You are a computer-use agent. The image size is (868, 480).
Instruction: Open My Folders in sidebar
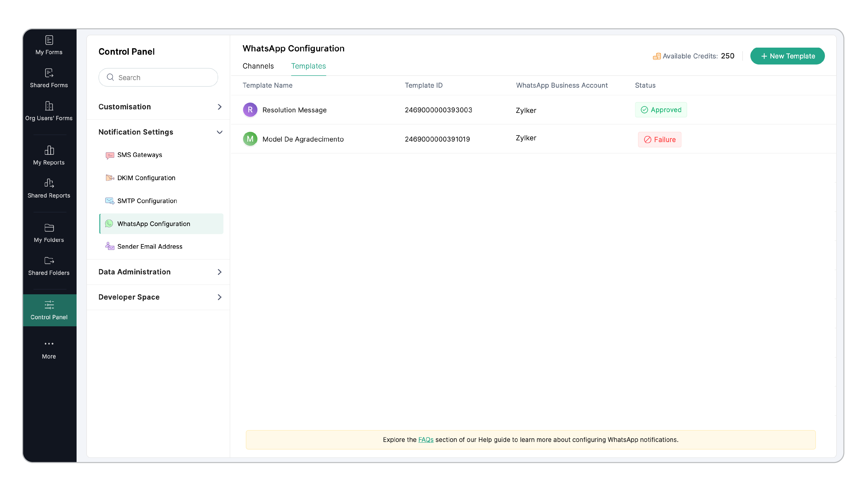pyautogui.click(x=49, y=233)
